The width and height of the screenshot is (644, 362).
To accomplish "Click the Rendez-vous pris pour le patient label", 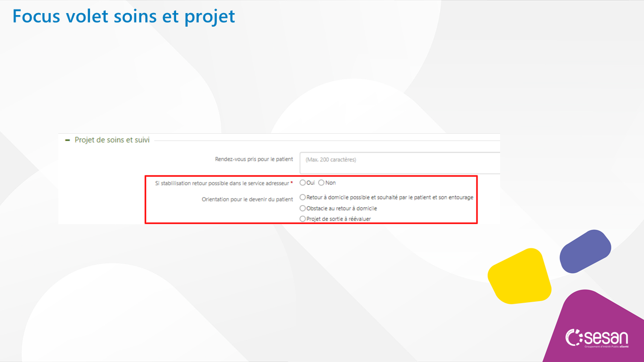I will (x=254, y=159).
